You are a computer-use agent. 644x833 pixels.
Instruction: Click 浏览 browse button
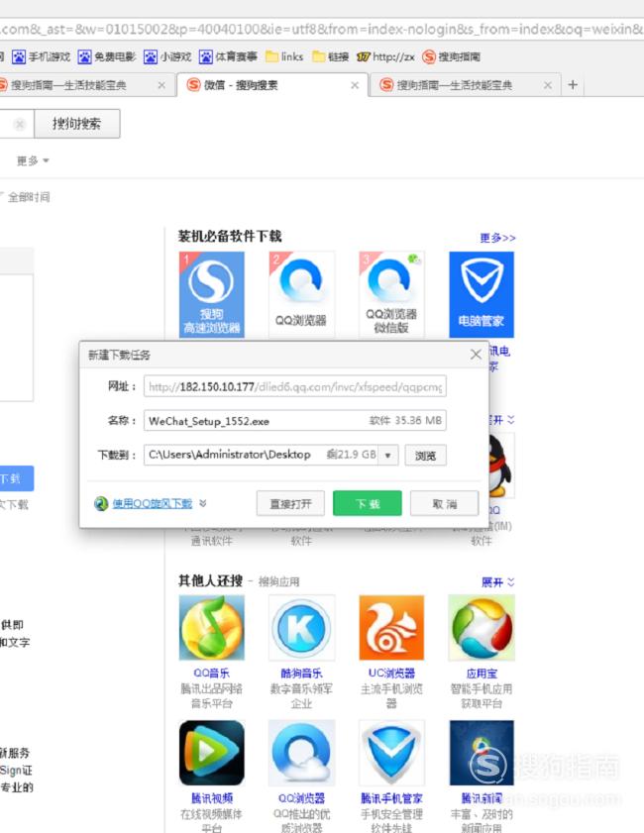point(425,456)
